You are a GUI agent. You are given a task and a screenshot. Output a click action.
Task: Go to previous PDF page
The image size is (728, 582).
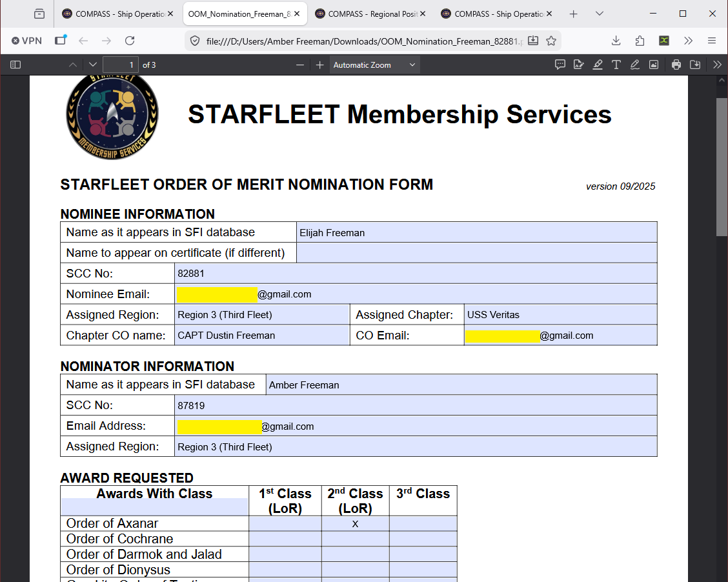pos(73,65)
